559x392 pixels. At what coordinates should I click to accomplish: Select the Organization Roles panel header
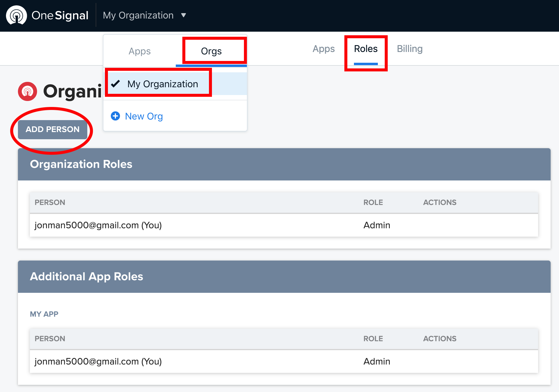point(284,164)
